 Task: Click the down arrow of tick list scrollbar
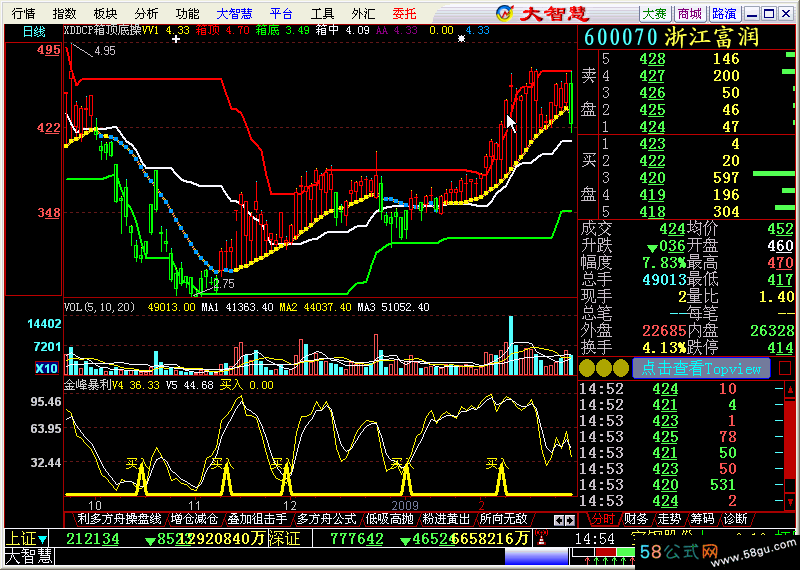tap(790, 502)
